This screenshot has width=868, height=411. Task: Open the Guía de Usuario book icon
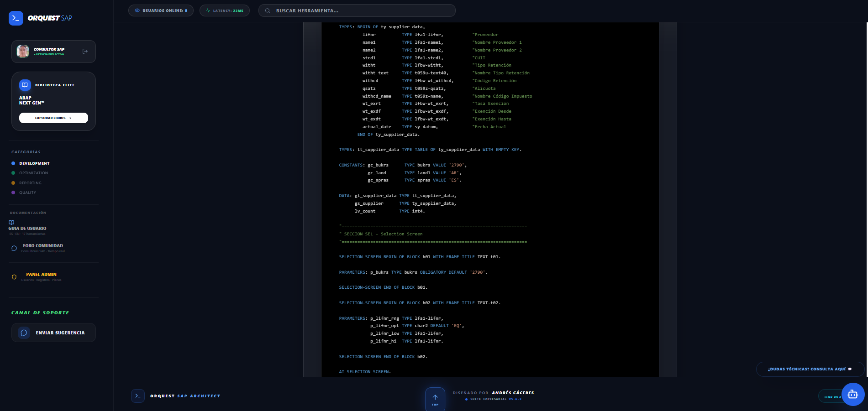pyautogui.click(x=11, y=223)
